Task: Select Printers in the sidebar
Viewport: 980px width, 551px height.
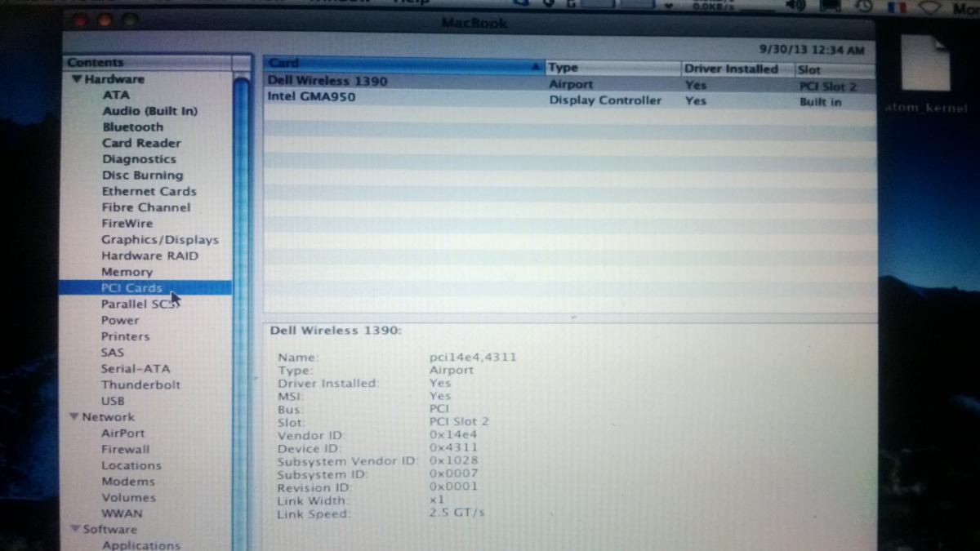Action: click(125, 336)
